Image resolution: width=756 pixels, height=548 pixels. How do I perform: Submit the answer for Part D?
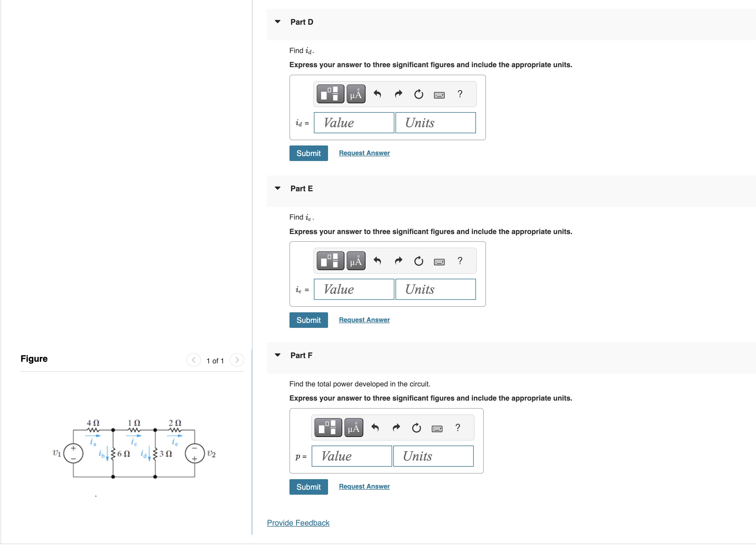pyautogui.click(x=308, y=153)
